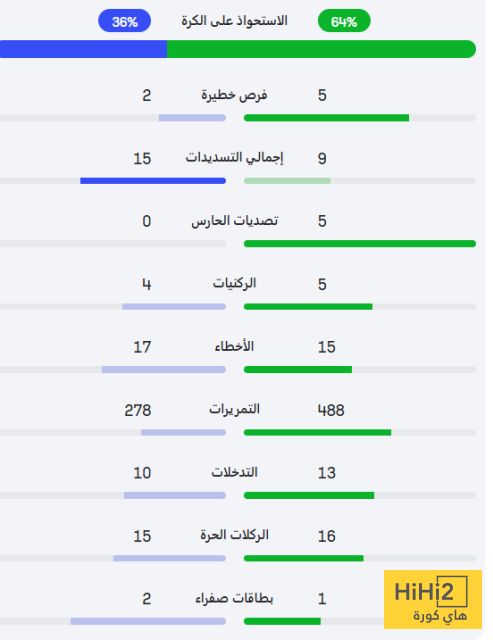Select the الركنيات statistic label

click(234, 283)
